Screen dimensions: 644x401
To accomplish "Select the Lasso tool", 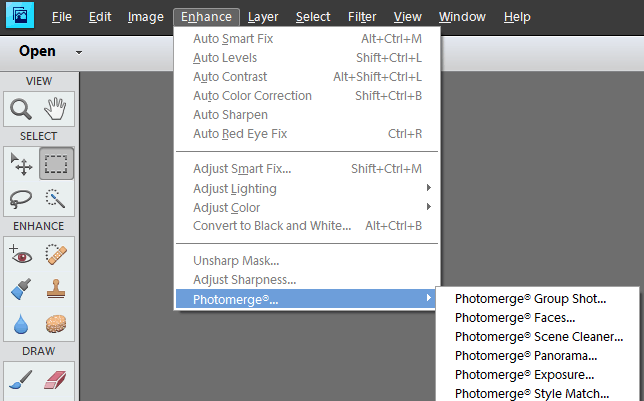I will (20, 198).
